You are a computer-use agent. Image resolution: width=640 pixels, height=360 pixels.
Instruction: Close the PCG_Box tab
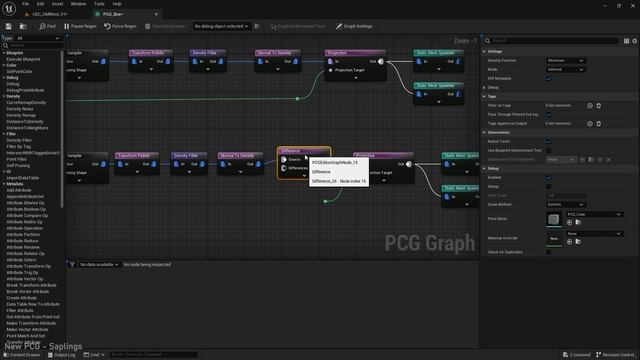coord(156,14)
